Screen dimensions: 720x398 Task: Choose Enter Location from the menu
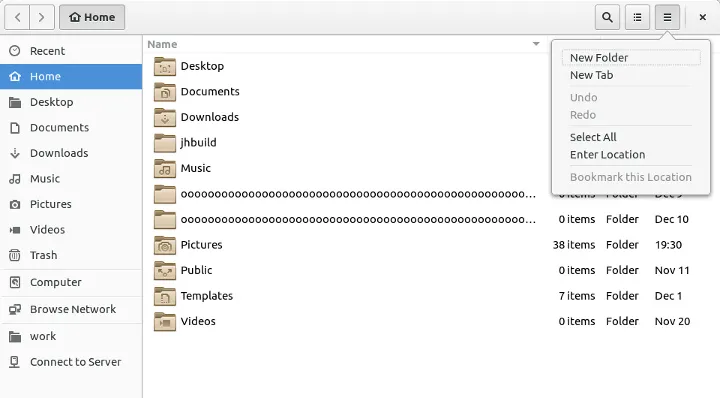pos(631,155)
